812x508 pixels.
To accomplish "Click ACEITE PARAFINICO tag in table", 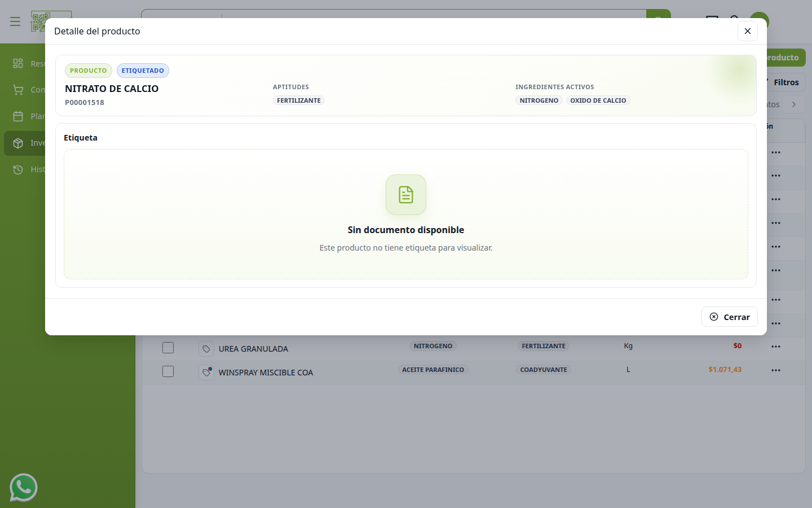I will pos(433,370).
